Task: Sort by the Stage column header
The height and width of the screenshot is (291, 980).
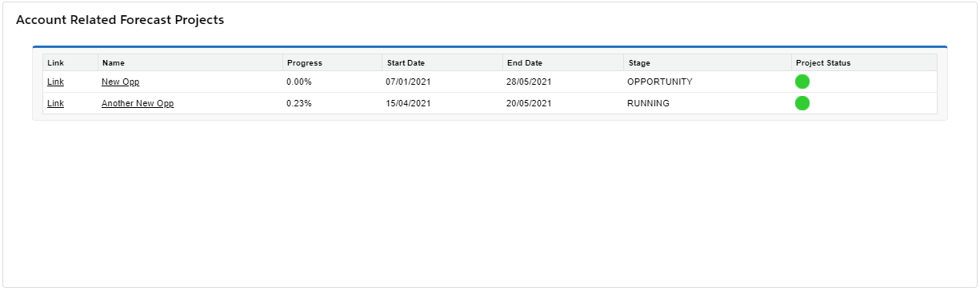Action: click(708, 63)
